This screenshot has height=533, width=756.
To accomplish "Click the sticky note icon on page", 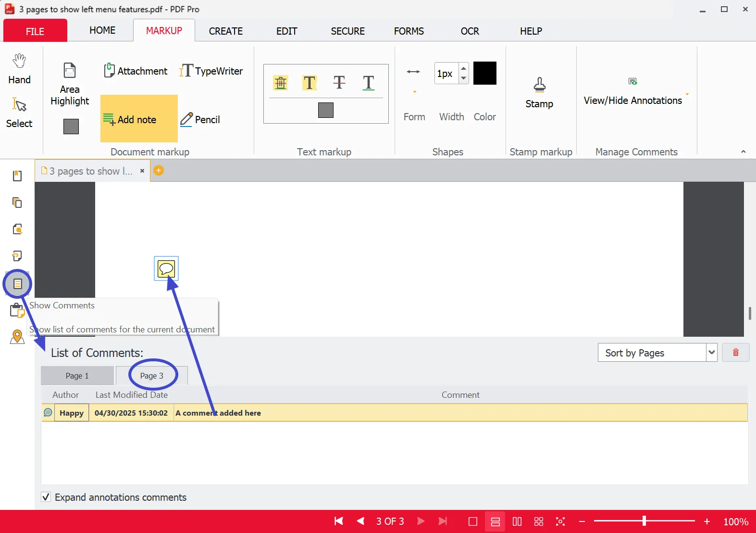I will click(x=166, y=268).
